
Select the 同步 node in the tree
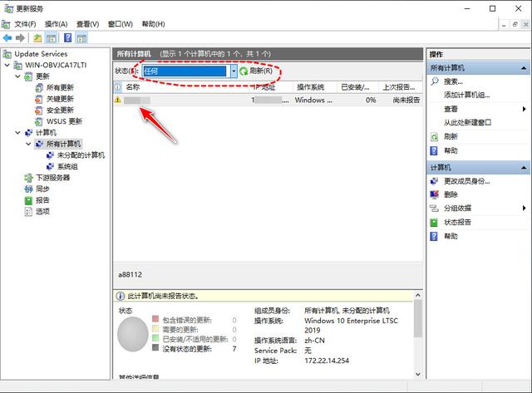click(42, 189)
